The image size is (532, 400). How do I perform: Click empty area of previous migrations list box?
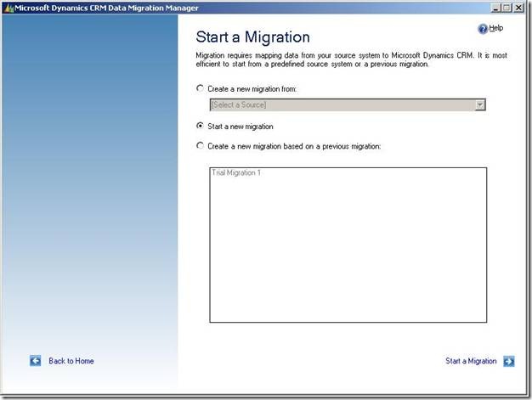348,255
